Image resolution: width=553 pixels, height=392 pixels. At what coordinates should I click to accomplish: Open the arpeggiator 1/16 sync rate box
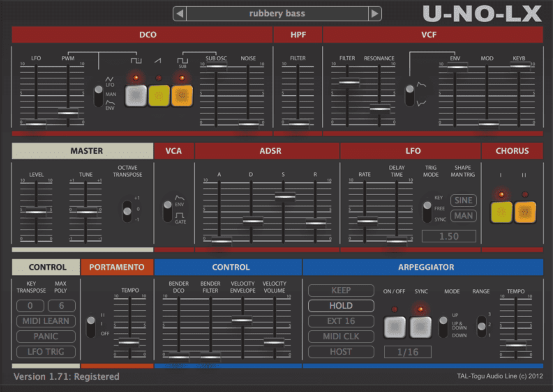[408, 352]
